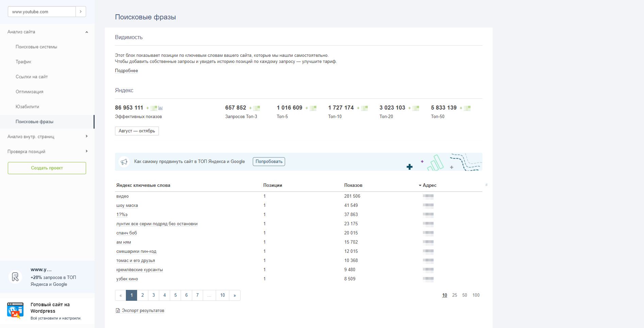The height and width of the screenshot is (328, 644).
Task: Click the WordPress site icon
Action: coord(15,310)
